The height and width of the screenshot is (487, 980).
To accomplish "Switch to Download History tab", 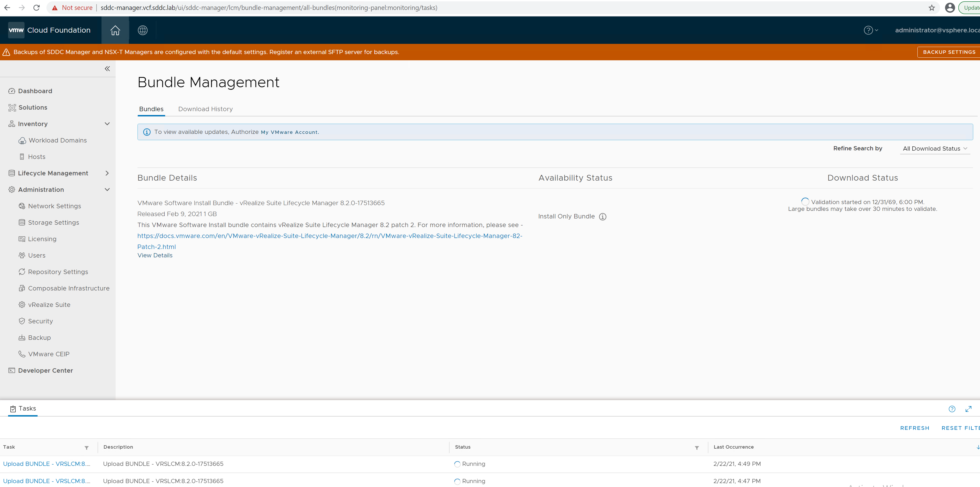I will [205, 109].
